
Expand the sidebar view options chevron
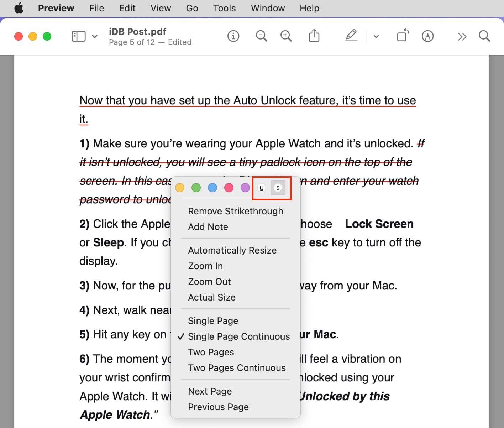[x=95, y=36]
